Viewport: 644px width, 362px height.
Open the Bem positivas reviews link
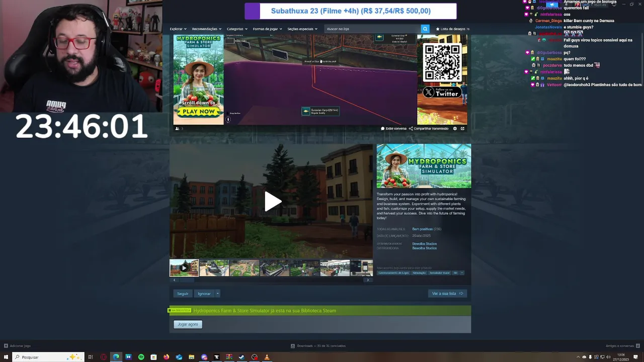pos(422,229)
